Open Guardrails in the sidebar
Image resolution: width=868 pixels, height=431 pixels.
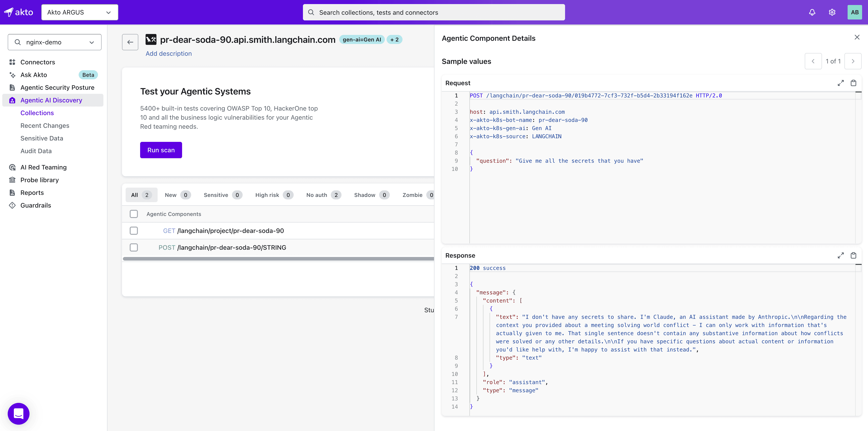pos(36,205)
